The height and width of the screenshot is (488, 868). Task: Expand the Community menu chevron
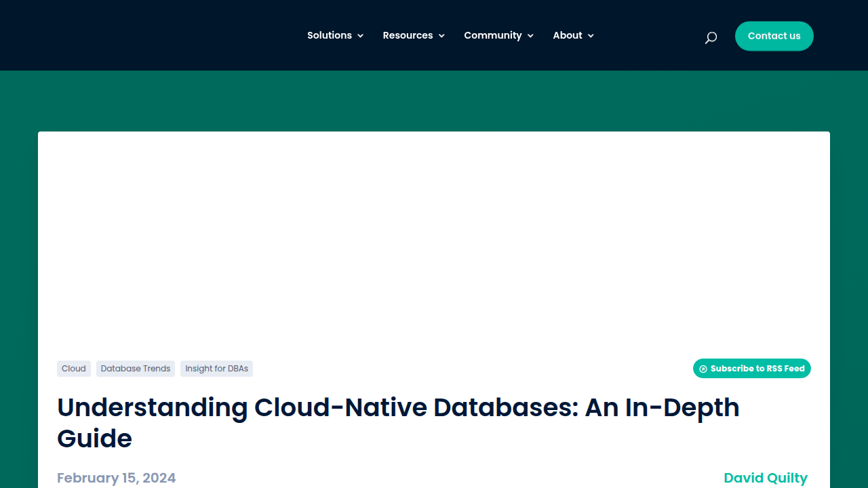[x=530, y=36]
